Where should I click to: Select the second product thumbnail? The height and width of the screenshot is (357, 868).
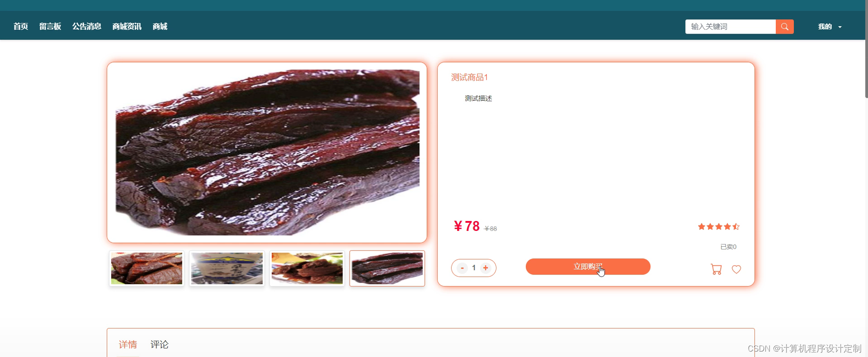(x=227, y=268)
